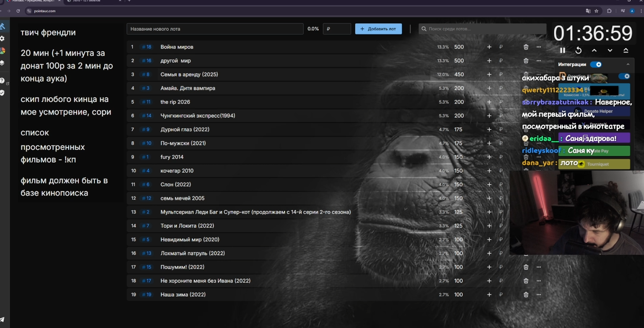Image resolution: width=644 pixels, height=328 pixels.
Task: Delete the Война миров lot
Action: (526, 47)
